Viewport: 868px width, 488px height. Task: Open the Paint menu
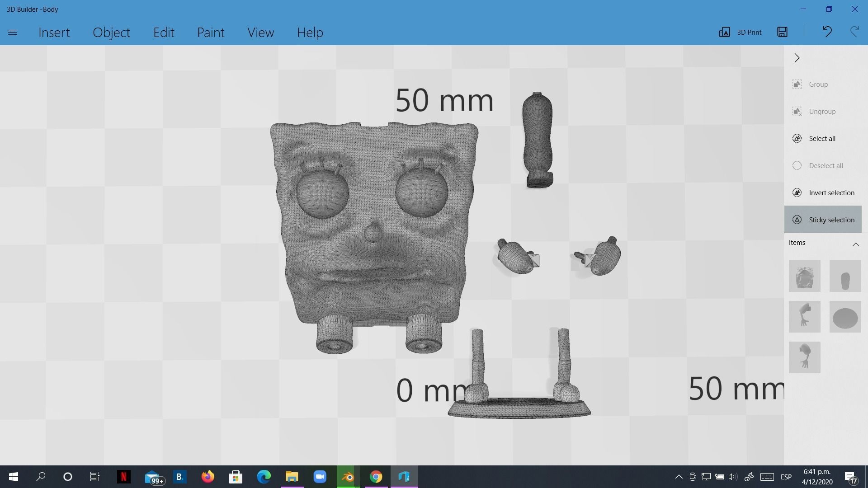tap(211, 33)
